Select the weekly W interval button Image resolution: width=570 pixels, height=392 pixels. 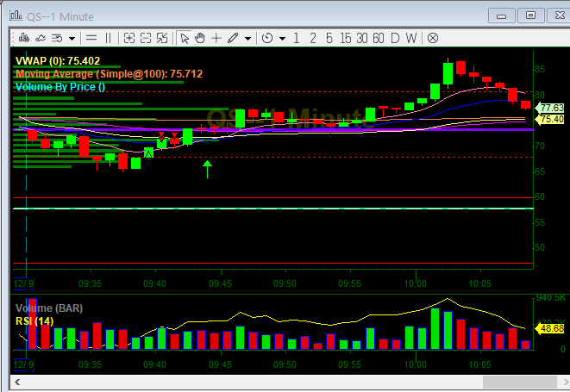click(411, 38)
